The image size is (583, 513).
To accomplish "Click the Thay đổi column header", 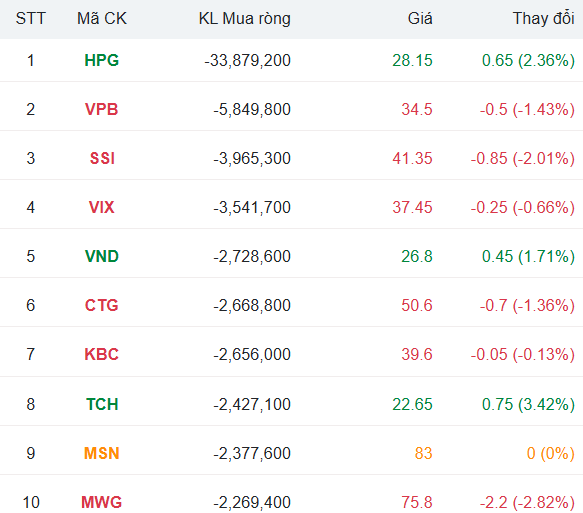I will pos(544,18).
